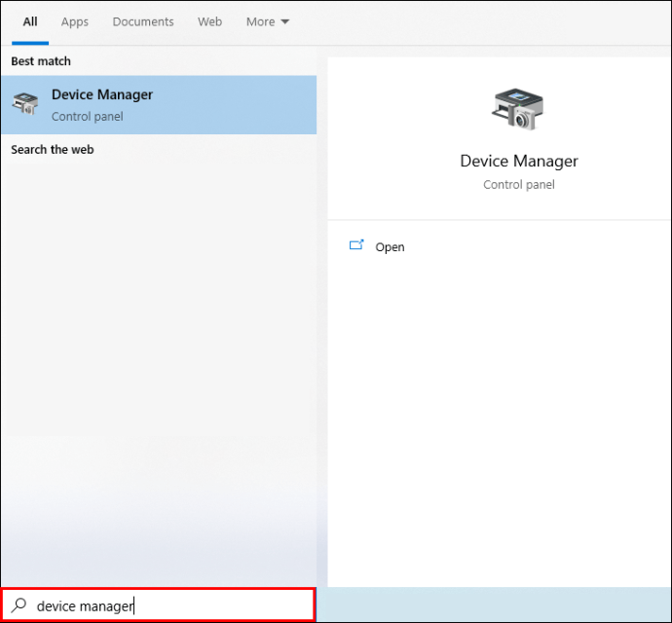Viewport: 672px width, 623px height.
Task: Switch to the Documents search tab
Action: tap(143, 21)
